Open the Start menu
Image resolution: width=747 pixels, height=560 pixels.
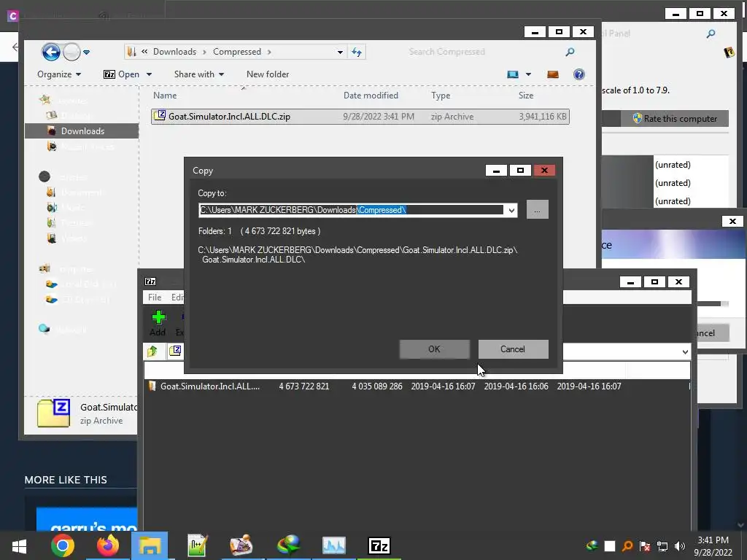coord(19,545)
